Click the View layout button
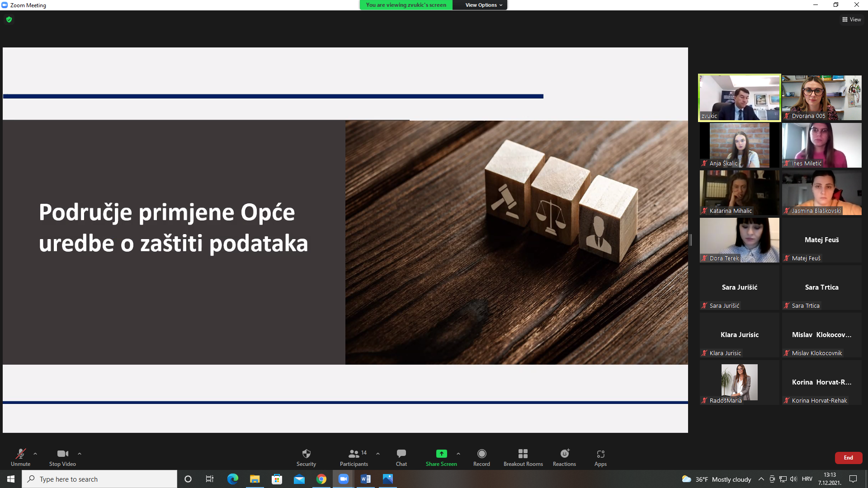The width and height of the screenshot is (868, 488). (x=851, y=19)
